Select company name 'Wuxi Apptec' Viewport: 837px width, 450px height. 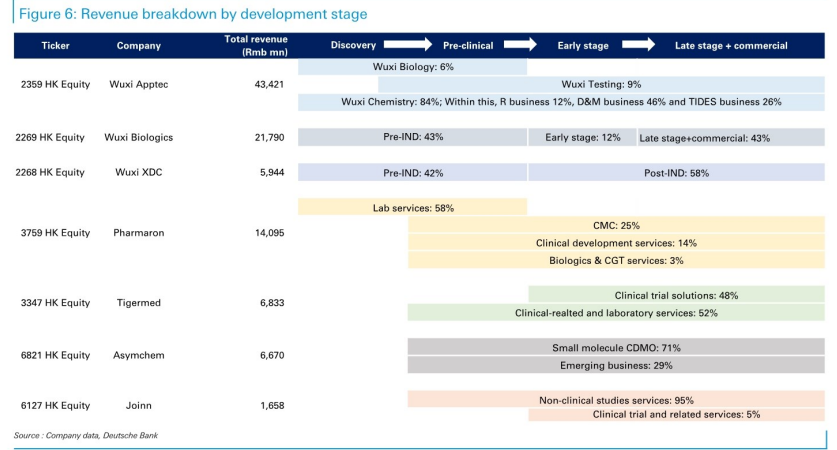coord(139,84)
